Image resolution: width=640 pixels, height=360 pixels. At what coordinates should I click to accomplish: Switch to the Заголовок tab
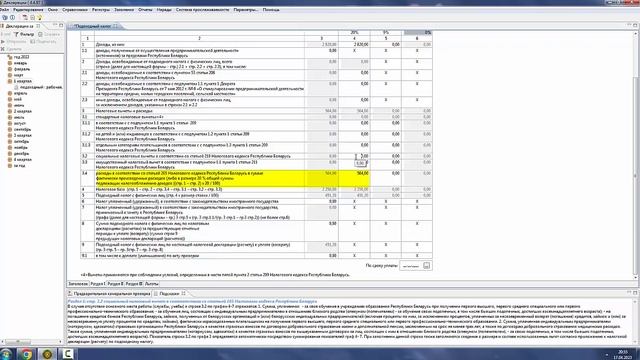click(78, 283)
